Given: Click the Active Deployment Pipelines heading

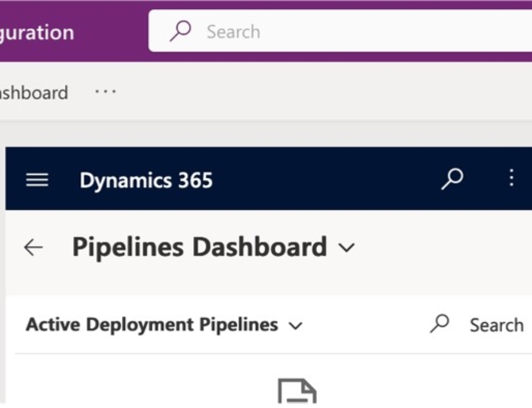Looking at the screenshot, I should 151,324.
